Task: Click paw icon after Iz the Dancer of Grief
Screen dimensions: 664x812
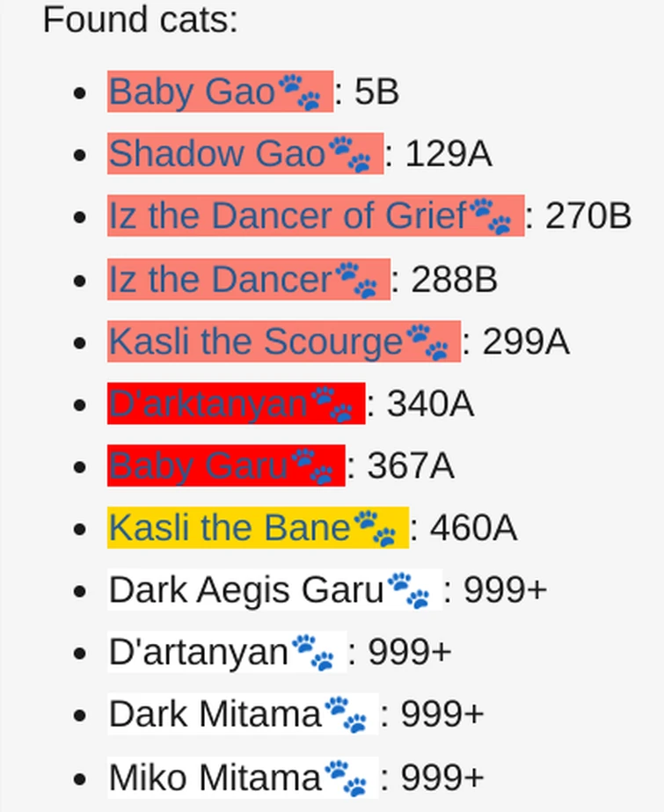Action: pos(490,216)
